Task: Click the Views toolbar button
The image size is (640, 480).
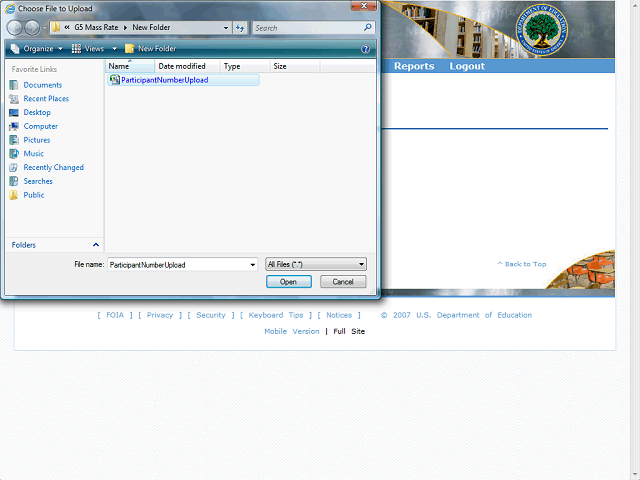Action: 88,49
